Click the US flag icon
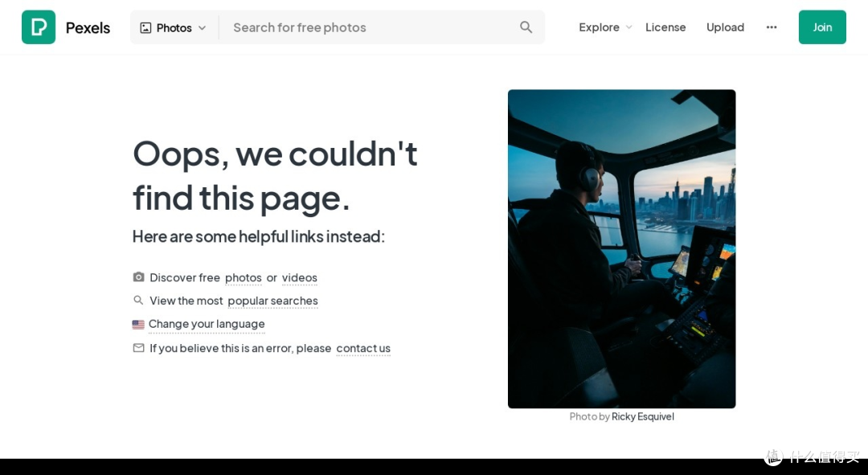 [138, 325]
